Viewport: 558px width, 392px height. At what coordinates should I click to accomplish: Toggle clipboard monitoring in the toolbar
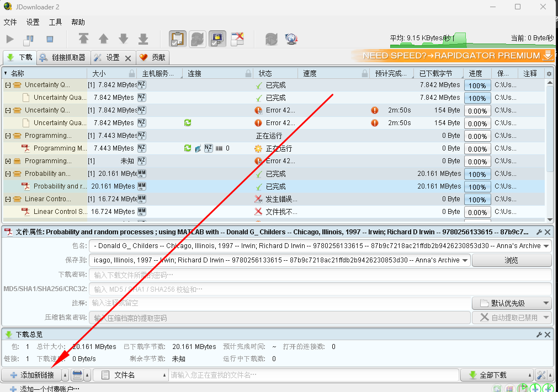[x=177, y=39]
